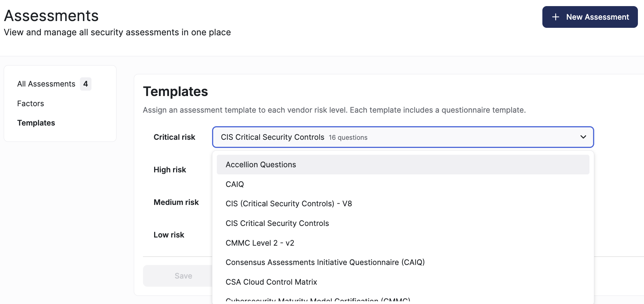
Task: Click the 16 questions text
Action: click(348, 137)
